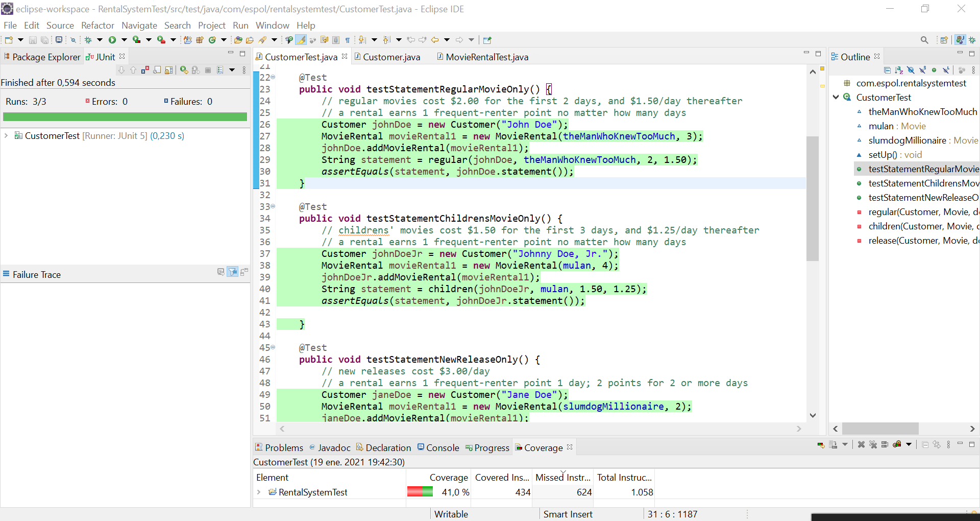Toggle Show Whitespace Characters in the editor
This screenshot has width=980, height=521.
(x=348, y=39)
